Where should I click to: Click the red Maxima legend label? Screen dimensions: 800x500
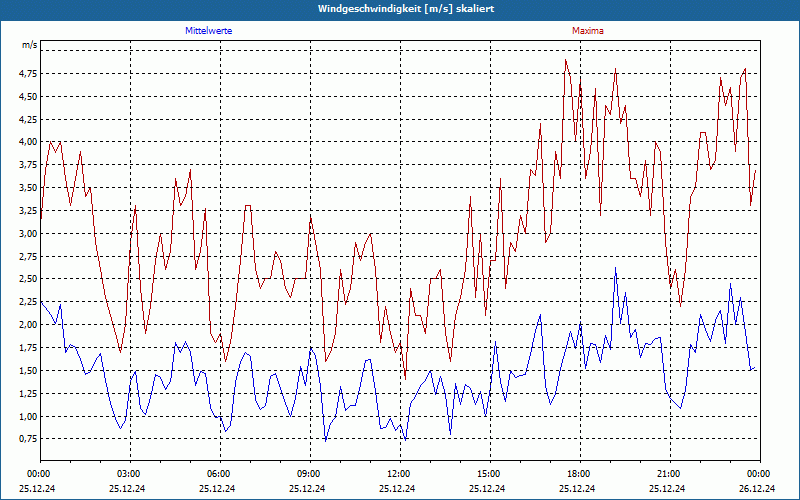(x=588, y=31)
